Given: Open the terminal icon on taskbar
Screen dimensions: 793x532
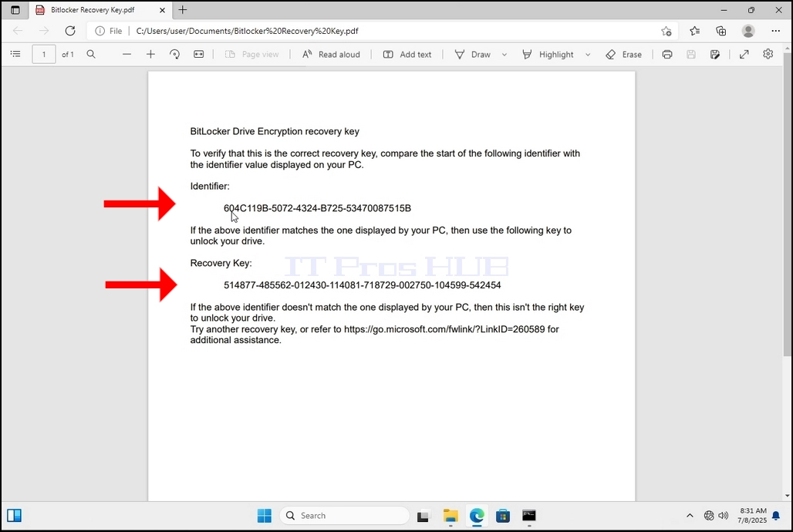Looking at the screenshot, I should point(529,515).
